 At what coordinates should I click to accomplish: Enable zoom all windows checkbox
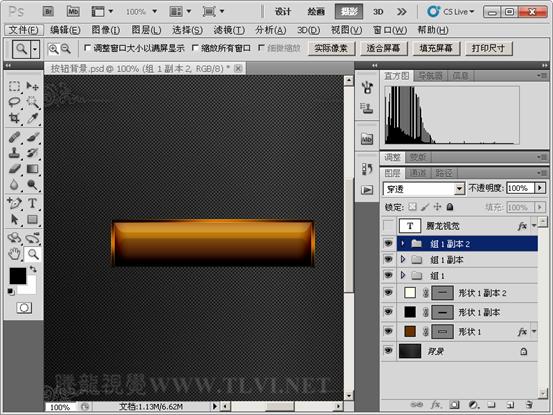[x=195, y=48]
